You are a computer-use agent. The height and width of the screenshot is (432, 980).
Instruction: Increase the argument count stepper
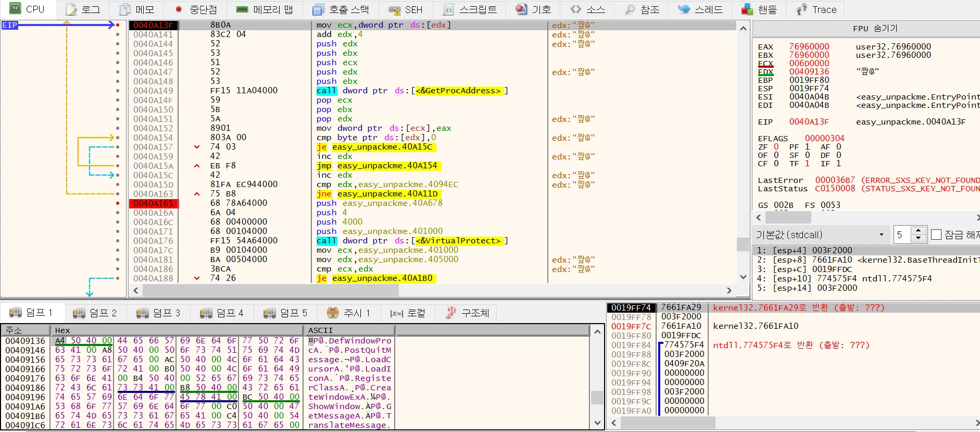(x=918, y=230)
